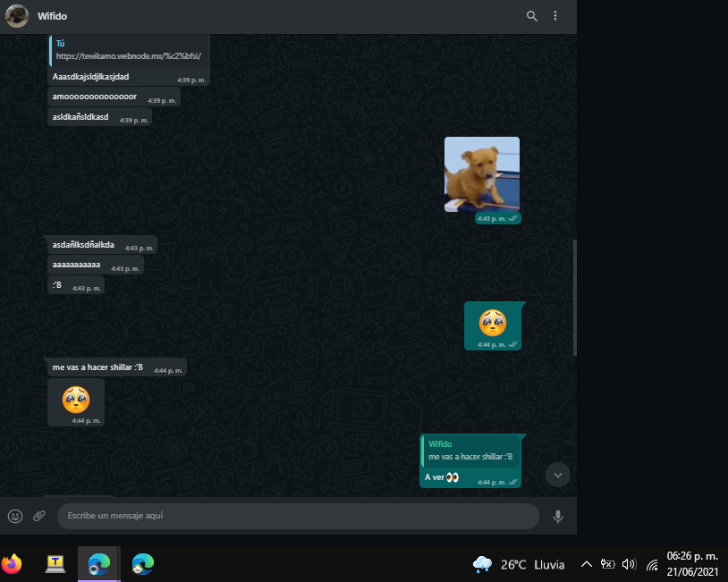Open the three-dot chat menu

click(x=555, y=16)
